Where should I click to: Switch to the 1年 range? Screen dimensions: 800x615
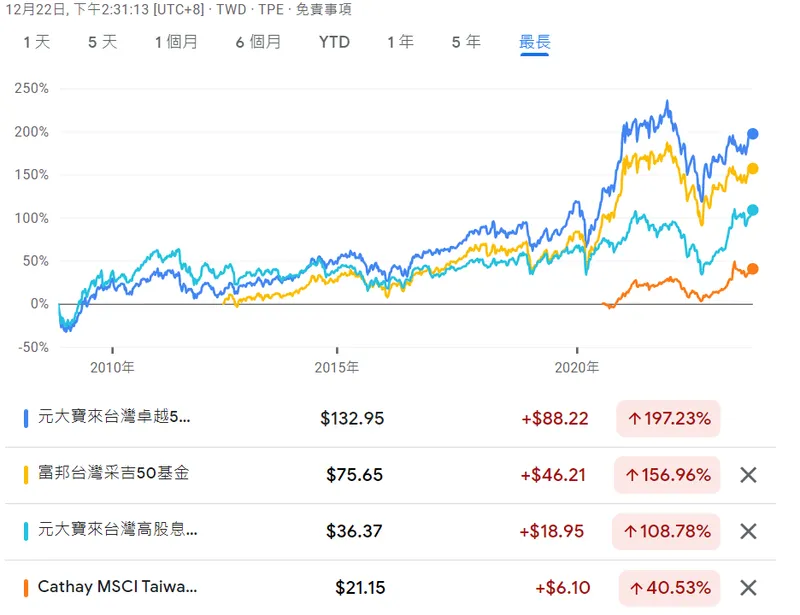(x=400, y=42)
